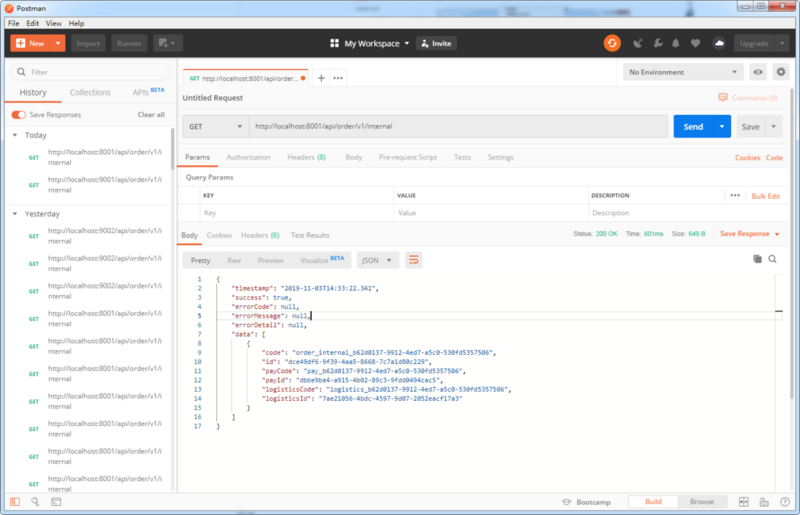800x515 pixels.
Task: Open the Postman console icon in status bar
Action: coord(56,502)
